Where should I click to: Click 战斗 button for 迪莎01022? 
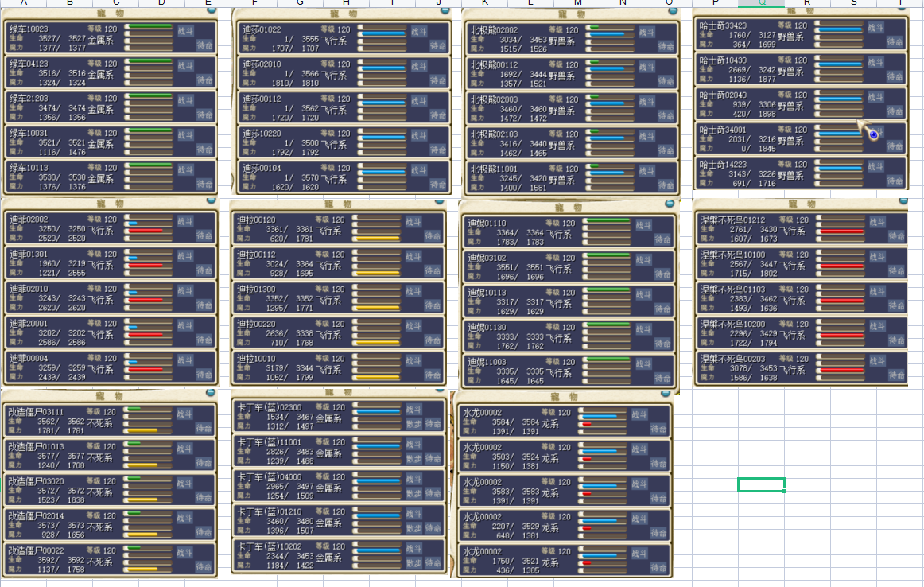[419, 31]
